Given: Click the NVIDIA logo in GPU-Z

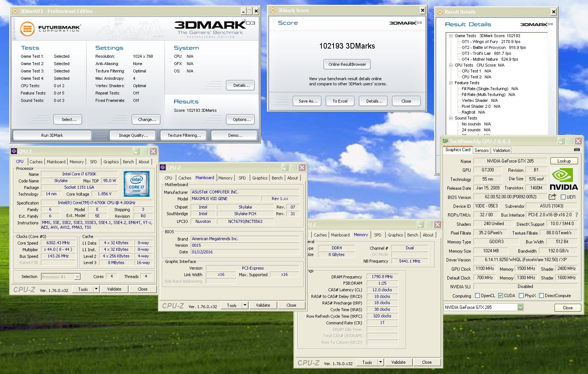Looking at the screenshot, I should coord(564,179).
